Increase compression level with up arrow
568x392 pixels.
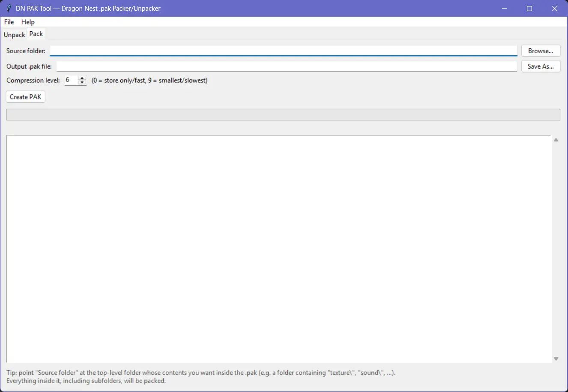82,78
